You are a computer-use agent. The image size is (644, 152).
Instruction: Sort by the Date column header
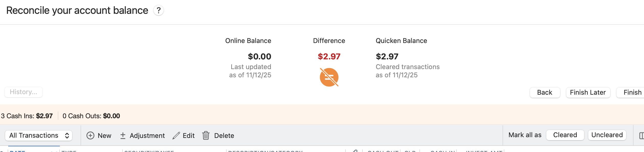tap(18, 151)
